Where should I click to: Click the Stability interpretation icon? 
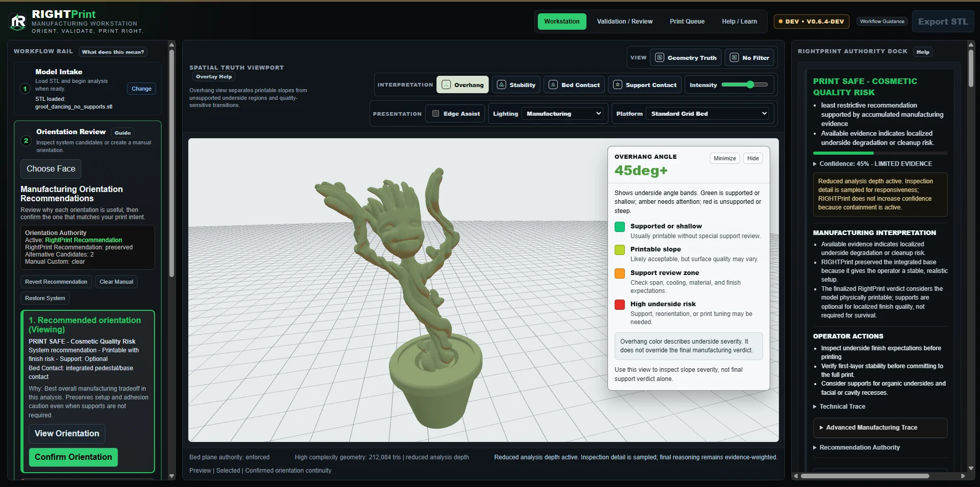click(502, 84)
